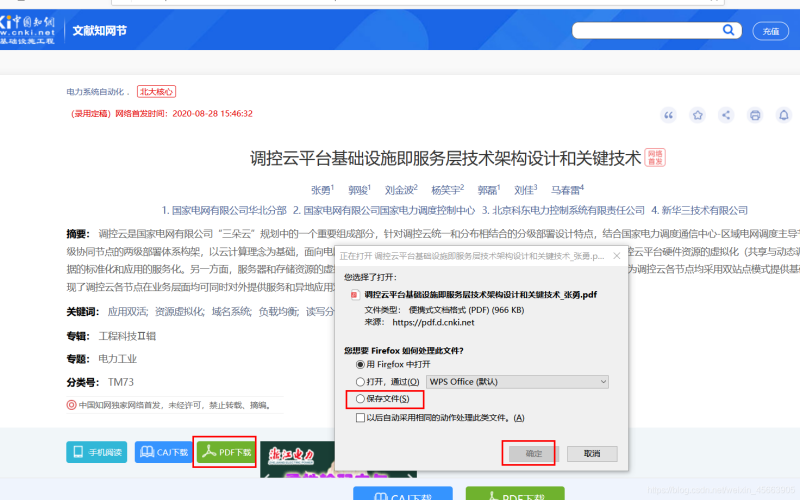Click keyword 资源虚拟化
The height and width of the screenshot is (500, 800).
180,312
